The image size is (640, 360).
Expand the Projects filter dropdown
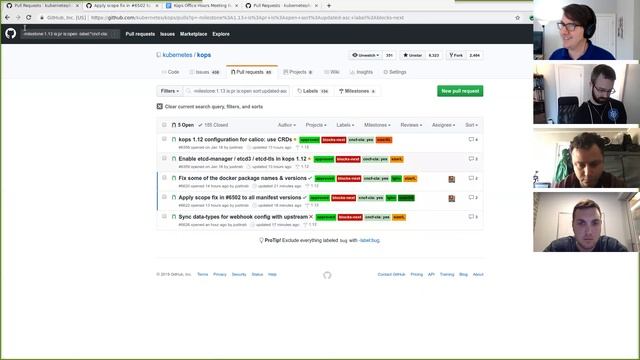(316, 125)
